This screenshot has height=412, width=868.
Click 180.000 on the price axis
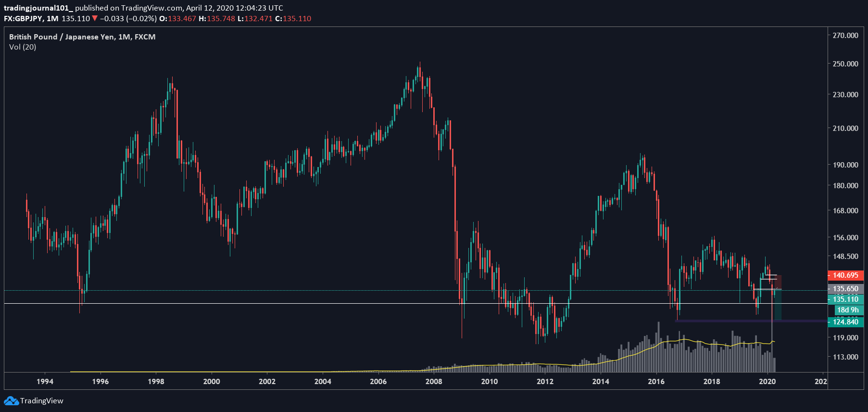click(x=845, y=185)
